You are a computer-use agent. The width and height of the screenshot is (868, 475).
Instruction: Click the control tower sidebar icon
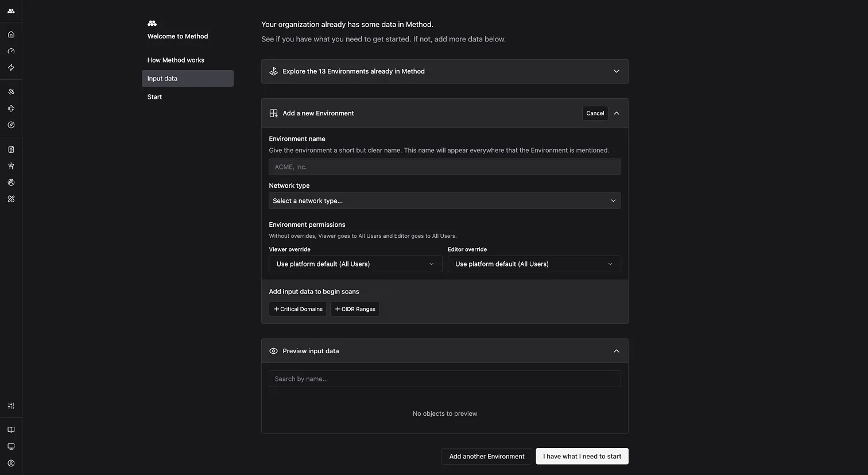point(11,166)
